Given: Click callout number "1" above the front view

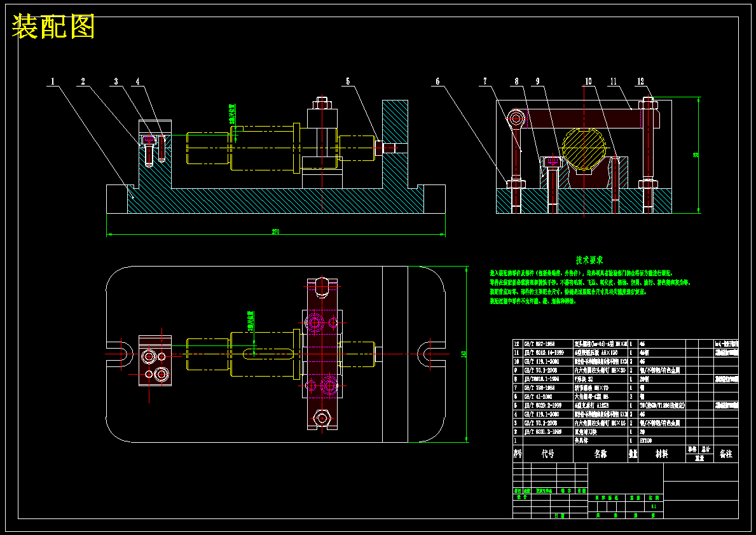Looking at the screenshot, I should tap(53, 81).
